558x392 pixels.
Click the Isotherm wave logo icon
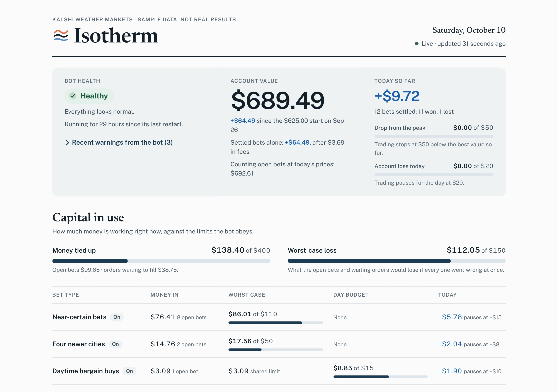(x=61, y=35)
